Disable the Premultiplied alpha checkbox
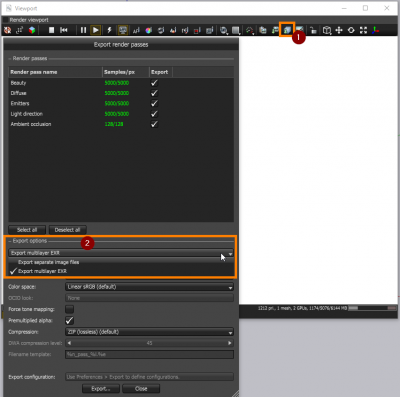 pos(69,320)
